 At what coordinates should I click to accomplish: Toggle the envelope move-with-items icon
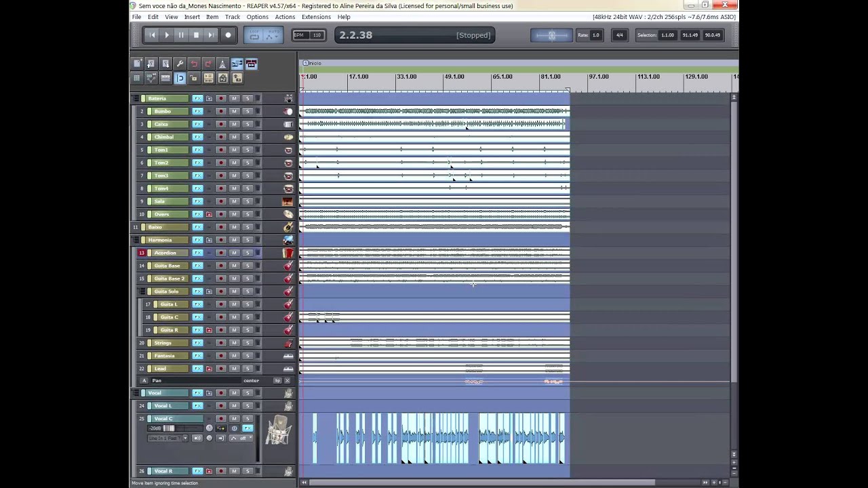(151, 78)
